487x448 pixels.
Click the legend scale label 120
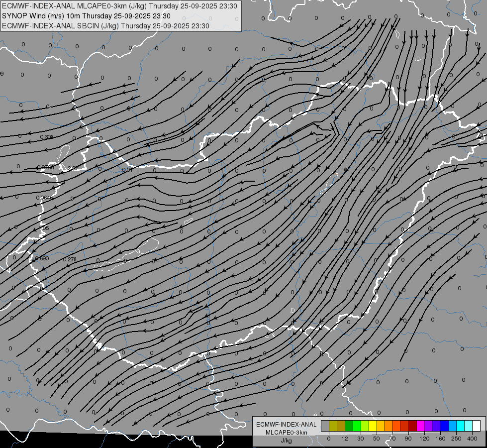coord(424,439)
